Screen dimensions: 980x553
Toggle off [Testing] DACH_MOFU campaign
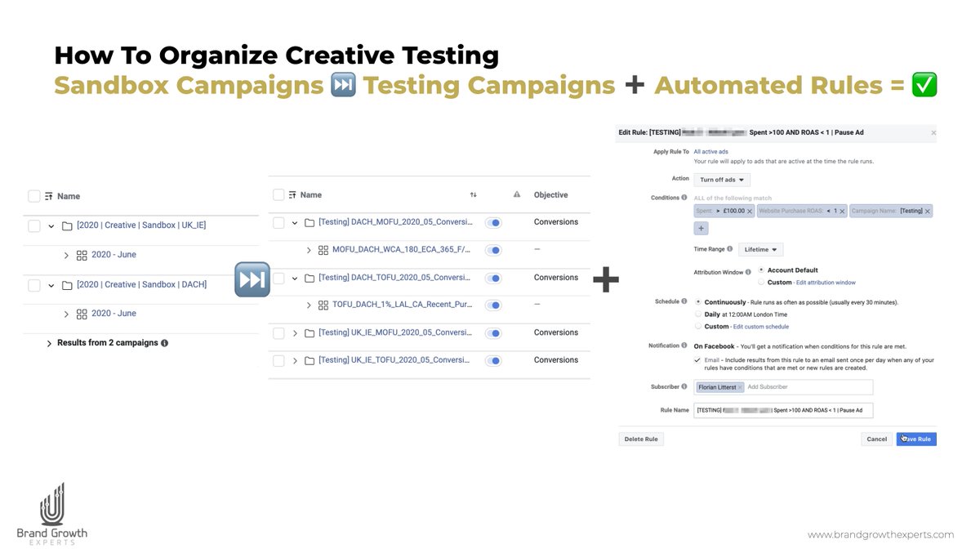click(493, 222)
